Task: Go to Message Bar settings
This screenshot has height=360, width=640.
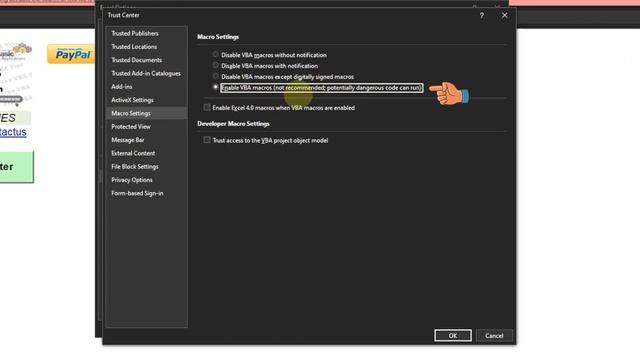Action: click(x=147, y=140)
